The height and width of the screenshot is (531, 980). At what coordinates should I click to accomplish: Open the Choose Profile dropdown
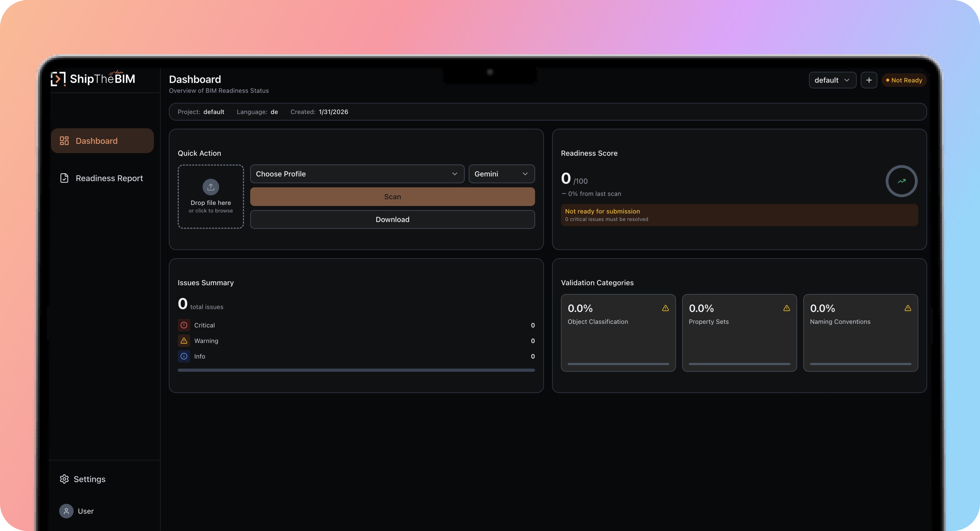tap(357, 174)
